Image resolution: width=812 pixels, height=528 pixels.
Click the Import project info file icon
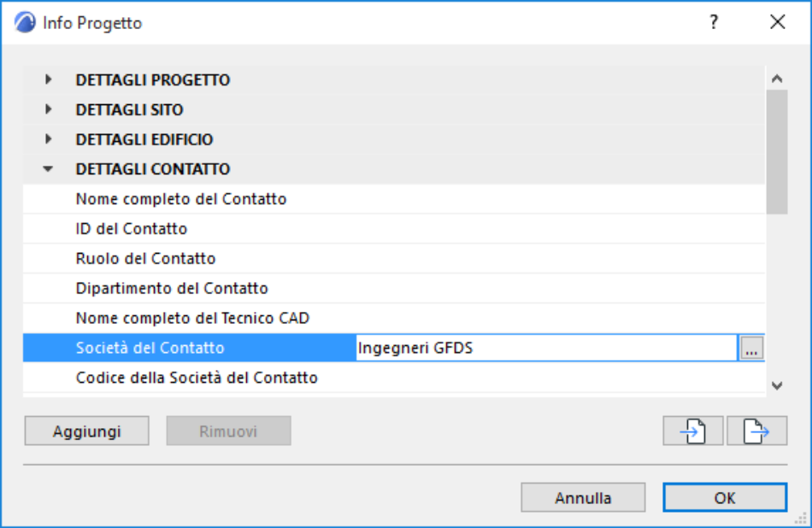[x=692, y=431]
